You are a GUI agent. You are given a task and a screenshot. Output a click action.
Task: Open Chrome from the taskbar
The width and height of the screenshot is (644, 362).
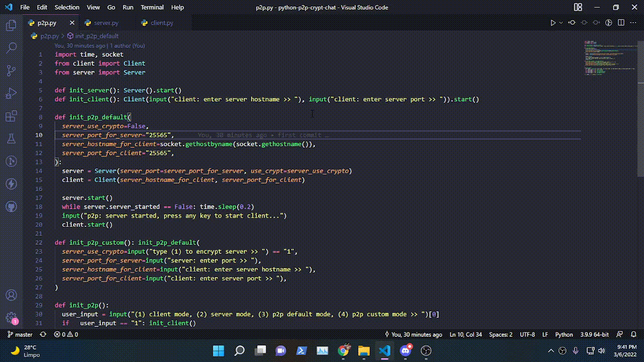pos(344,350)
